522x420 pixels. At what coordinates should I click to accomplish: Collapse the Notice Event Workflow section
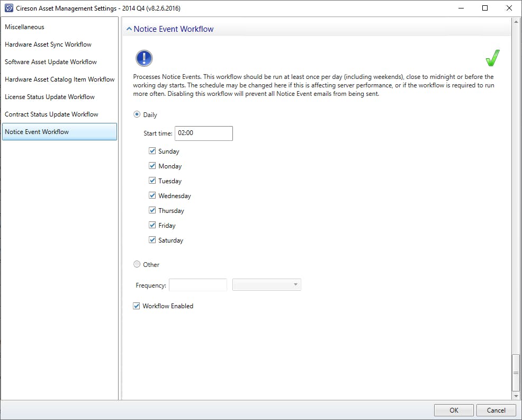129,29
